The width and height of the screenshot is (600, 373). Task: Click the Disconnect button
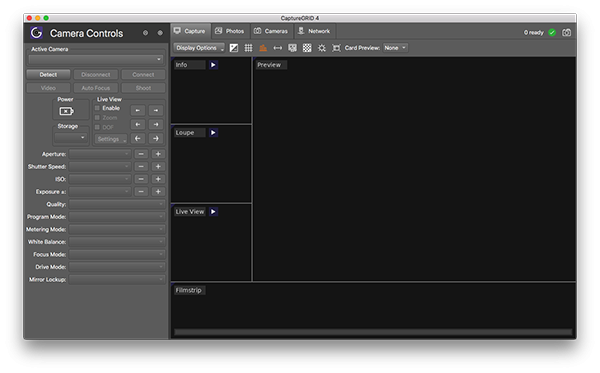96,75
